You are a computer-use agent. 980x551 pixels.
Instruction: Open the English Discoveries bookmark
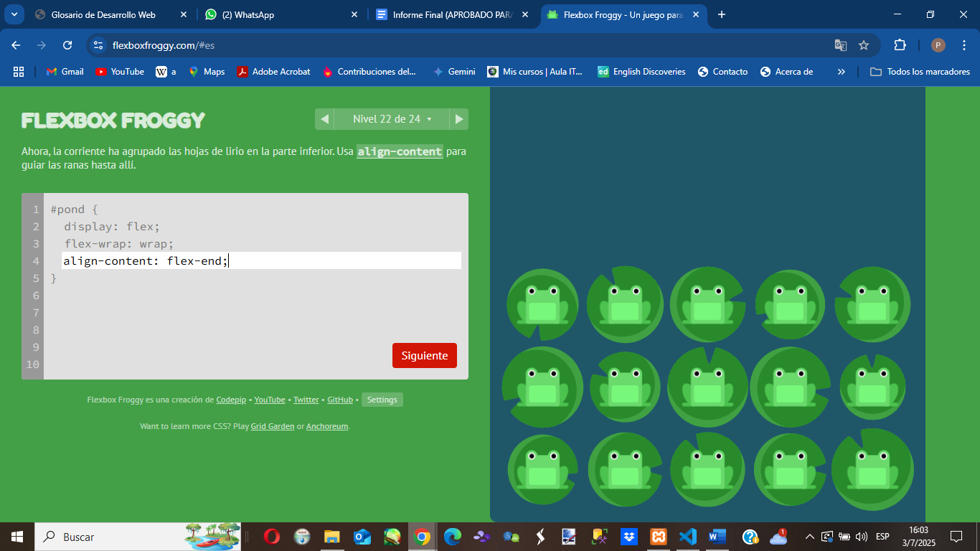tap(642, 72)
